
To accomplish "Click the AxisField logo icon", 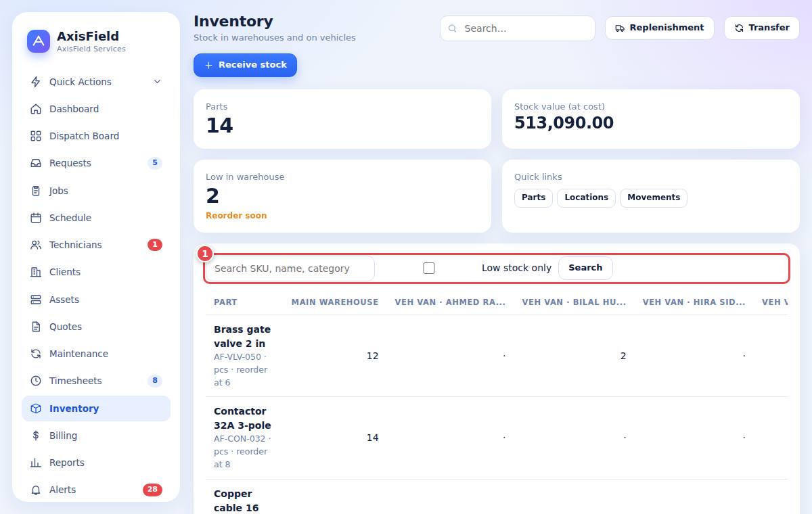I will (x=39, y=41).
